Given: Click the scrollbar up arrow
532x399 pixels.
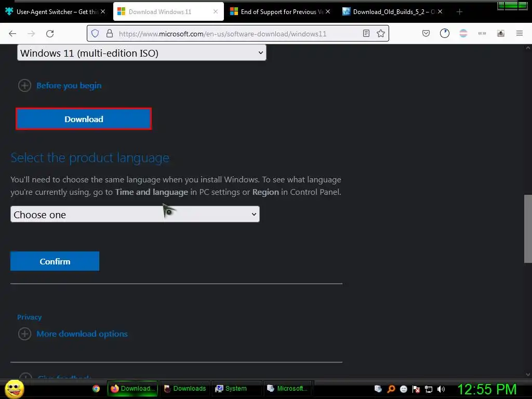Looking at the screenshot, I should pos(528,48).
